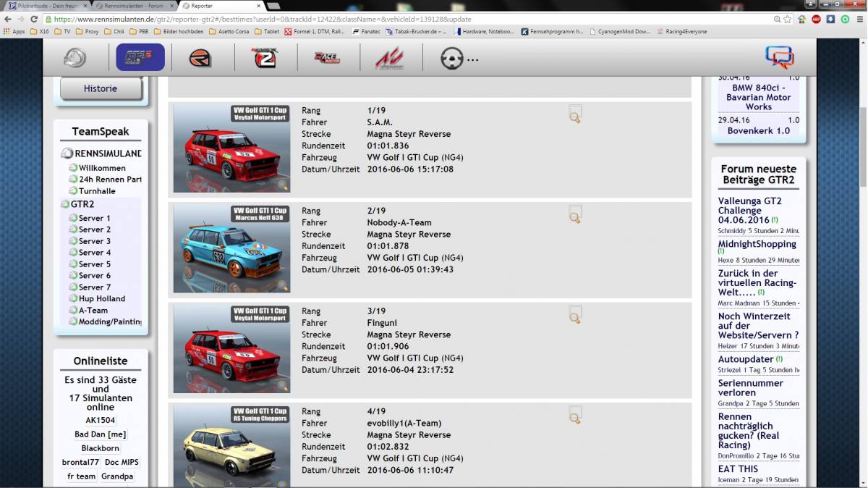Click the Race 07 logo icon
Image resolution: width=868 pixels, height=488 pixels.
327,58
